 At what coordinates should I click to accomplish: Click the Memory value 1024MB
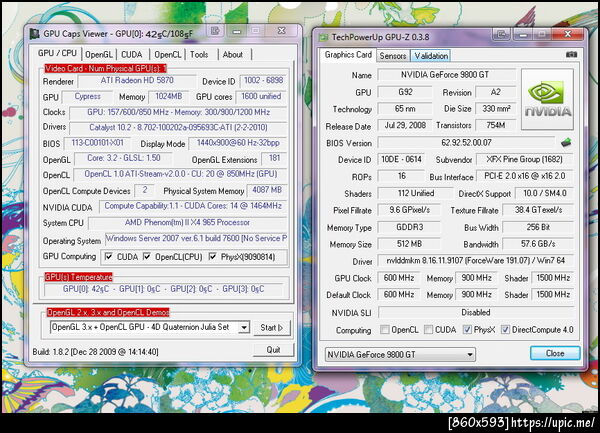tap(169, 96)
